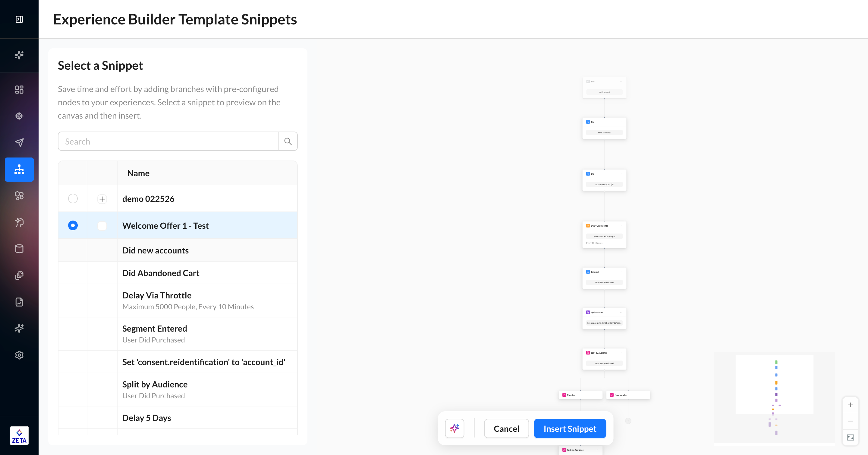Collapse the Welcome Offer 1 - Test row
Image resolution: width=868 pixels, height=455 pixels.
click(x=102, y=226)
